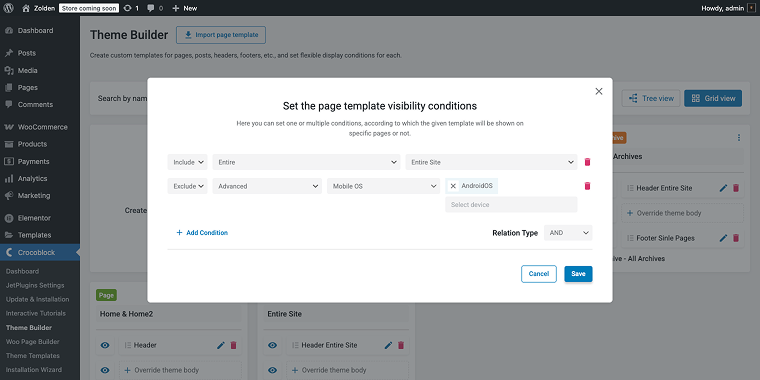Open Theme Templates submenu

pyautogui.click(x=33, y=355)
